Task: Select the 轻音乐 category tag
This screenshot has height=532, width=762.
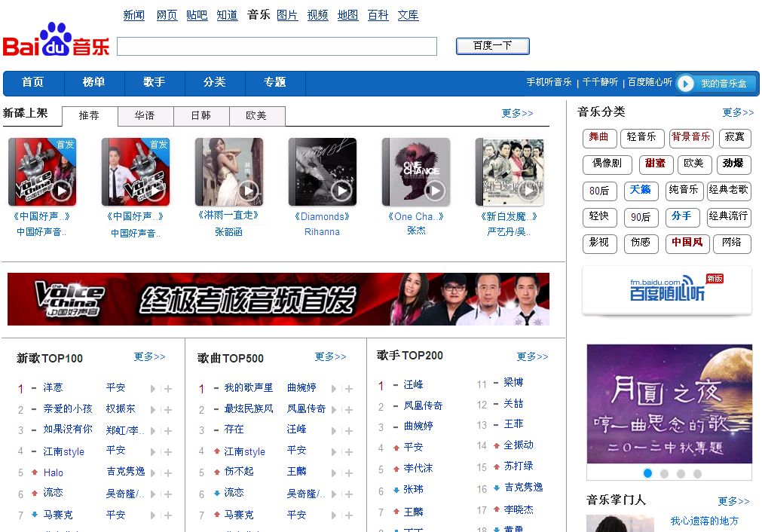Action: pos(641,137)
